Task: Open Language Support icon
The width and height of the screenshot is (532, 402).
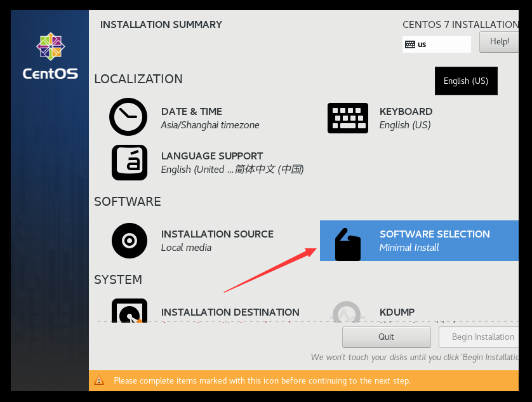Action: tap(130, 163)
